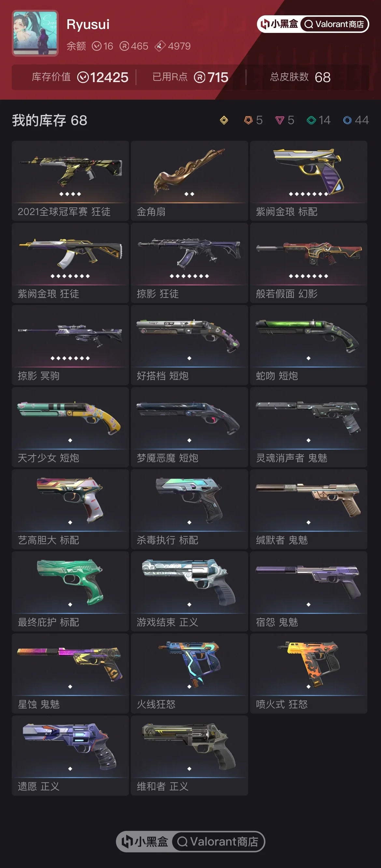Select the 蛇吻 短炮 skin card
This screenshot has height=868, width=381.
309,345
